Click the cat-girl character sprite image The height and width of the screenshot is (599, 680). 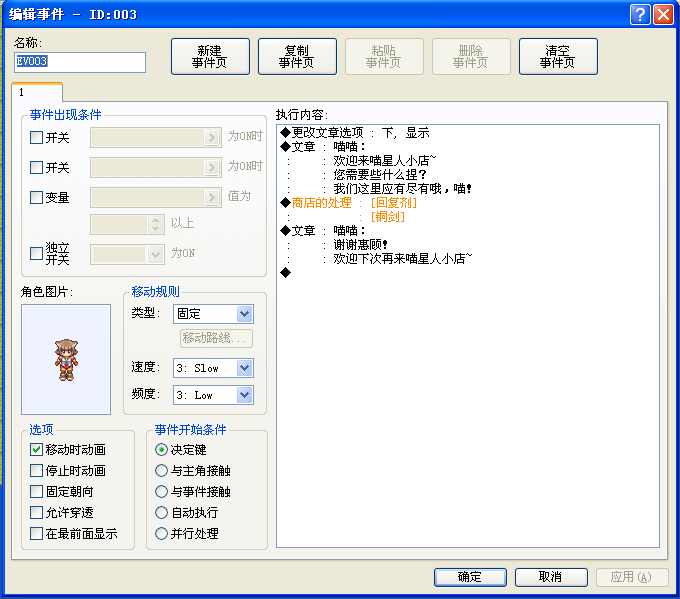click(66, 360)
